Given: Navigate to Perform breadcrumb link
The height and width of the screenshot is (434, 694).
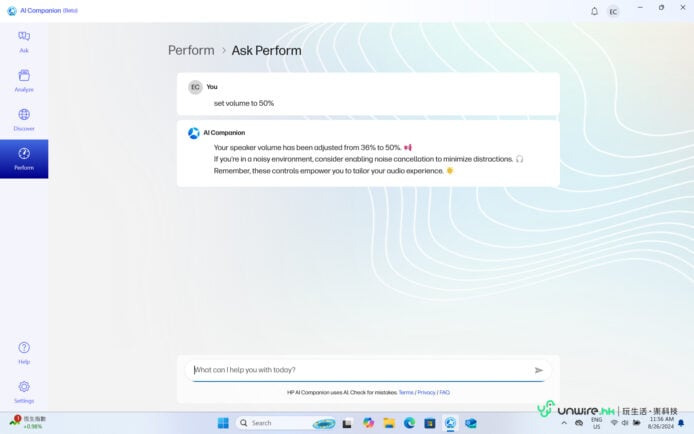Looking at the screenshot, I should [x=191, y=50].
